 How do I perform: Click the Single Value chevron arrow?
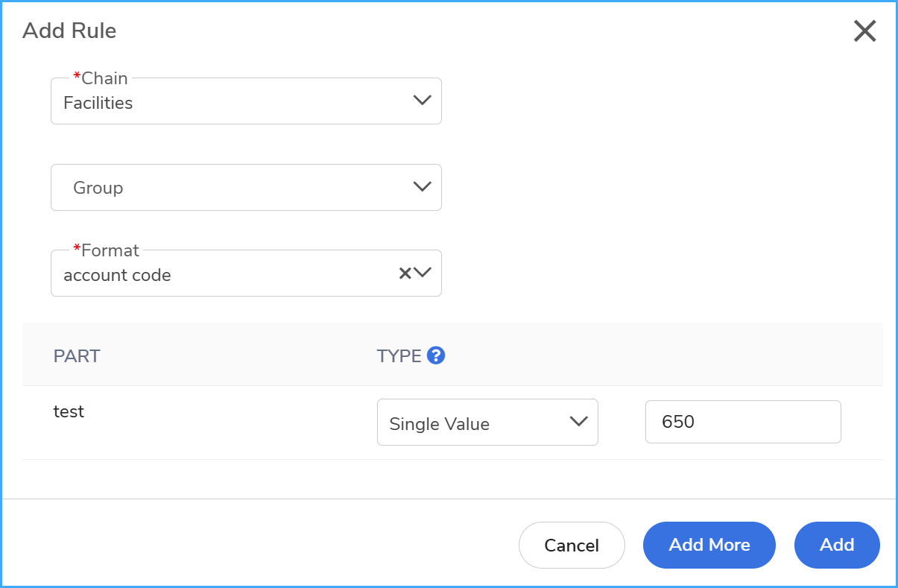tap(578, 422)
